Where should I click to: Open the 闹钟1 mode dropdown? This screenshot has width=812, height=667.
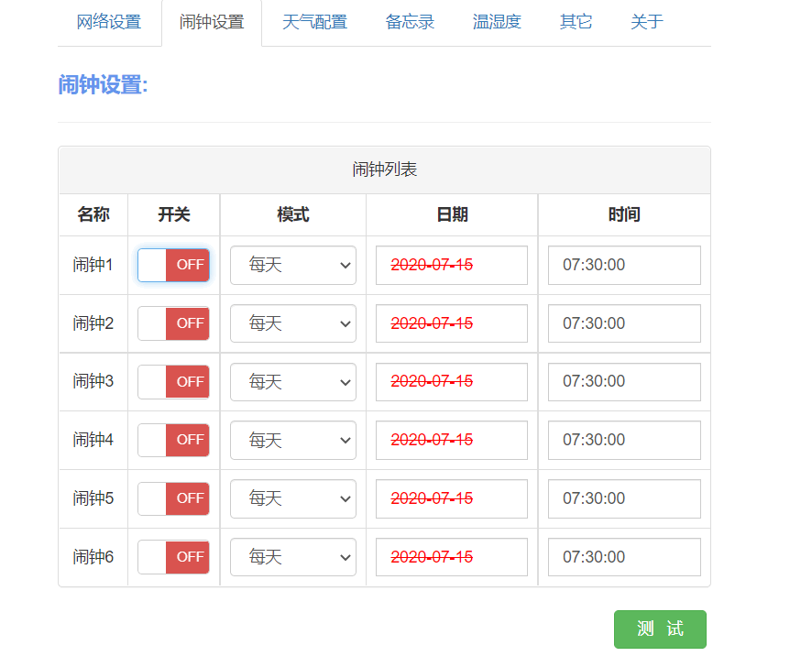[x=293, y=265]
